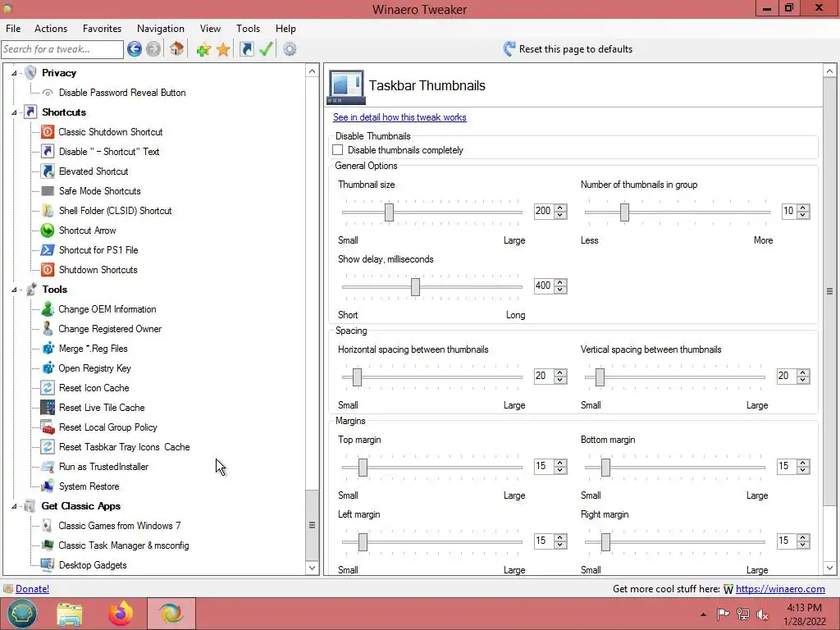Image resolution: width=840 pixels, height=630 pixels.
Task: Decrease Horizontal spacing value with down arrow
Action: pos(560,380)
